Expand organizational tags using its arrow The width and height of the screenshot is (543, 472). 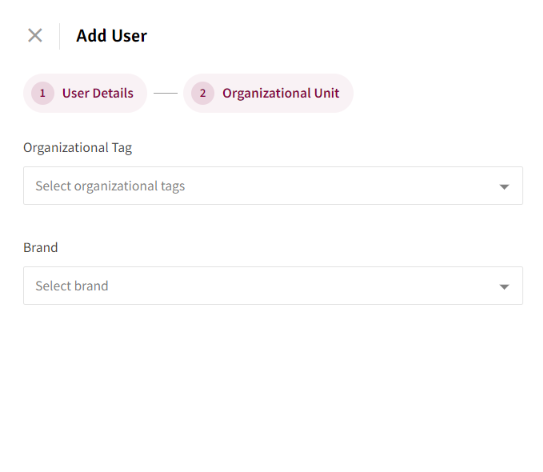[x=504, y=187]
